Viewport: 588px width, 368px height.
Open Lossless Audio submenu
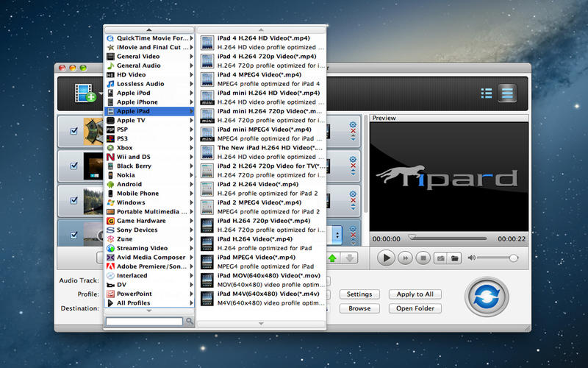(x=149, y=84)
